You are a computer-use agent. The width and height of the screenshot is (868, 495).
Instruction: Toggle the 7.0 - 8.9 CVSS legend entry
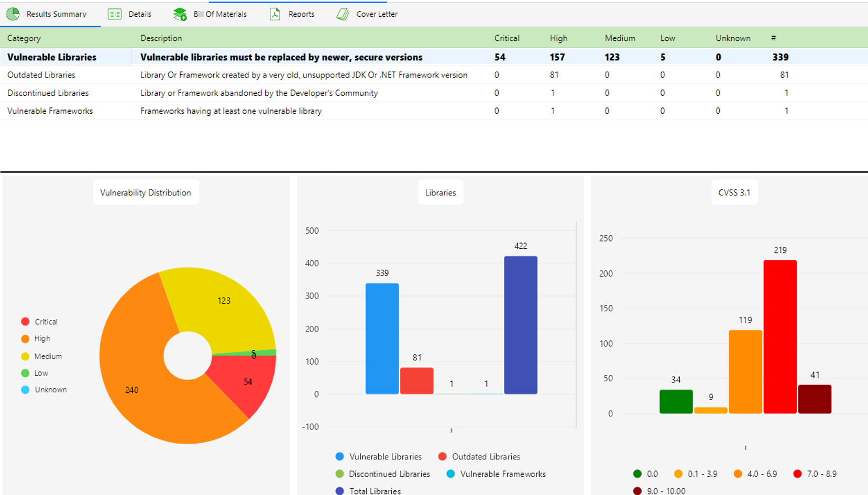pyautogui.click(x=821, y=474)
